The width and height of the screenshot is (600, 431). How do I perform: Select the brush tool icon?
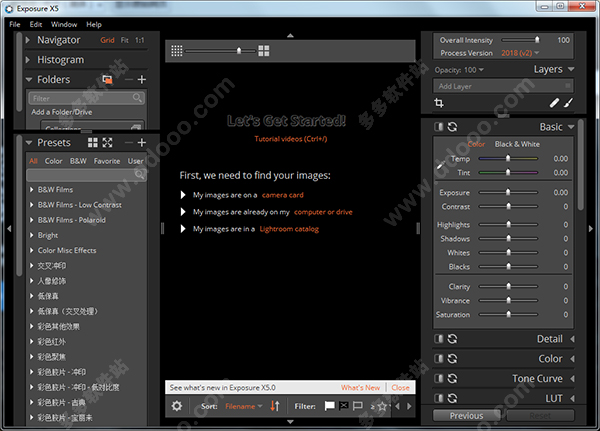pos(569,103)
